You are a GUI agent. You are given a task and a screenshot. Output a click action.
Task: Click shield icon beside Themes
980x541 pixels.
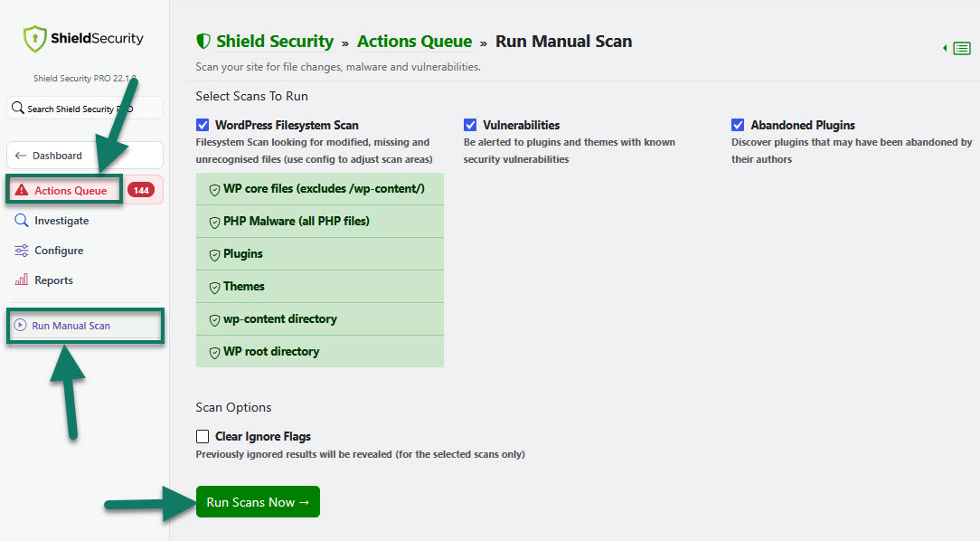(214, 287)
